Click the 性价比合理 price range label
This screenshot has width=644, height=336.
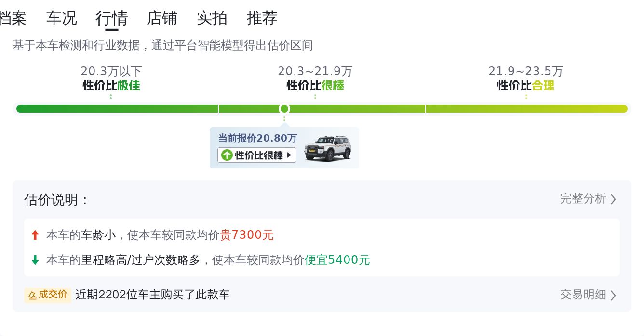[x=526, y=86]
